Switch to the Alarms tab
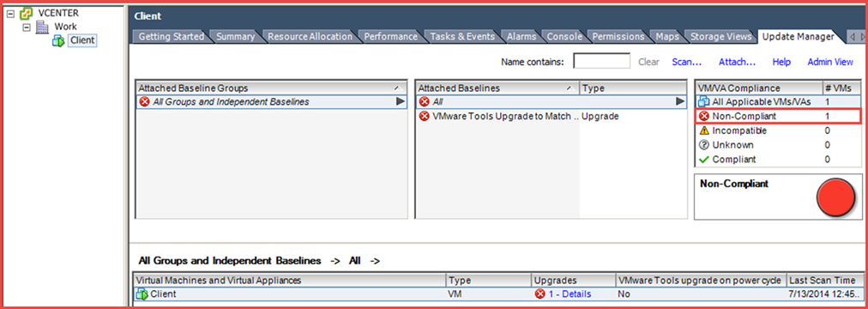868x309 pixels. [x=521, y=37]
